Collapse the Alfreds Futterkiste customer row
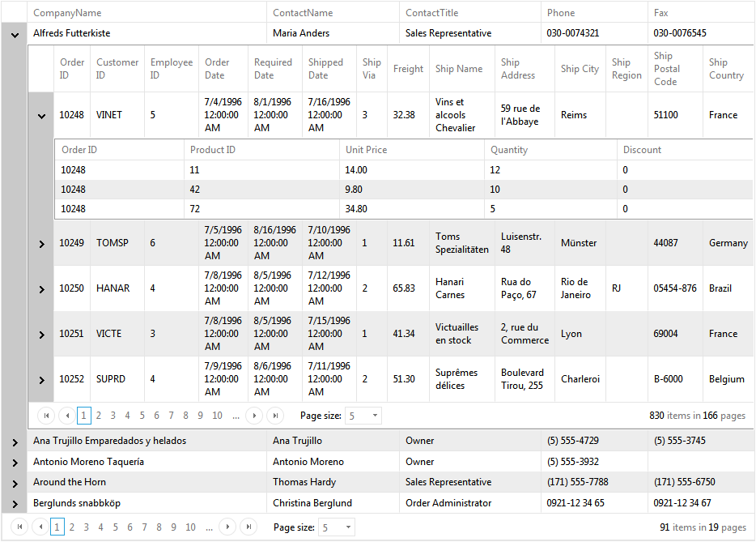 coord(15,34)
